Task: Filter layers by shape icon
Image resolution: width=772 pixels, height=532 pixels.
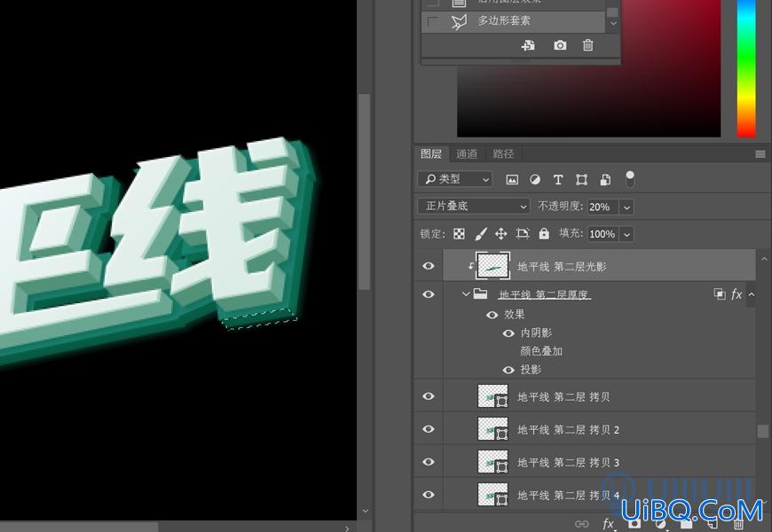Action: click(x=581, y=180)
